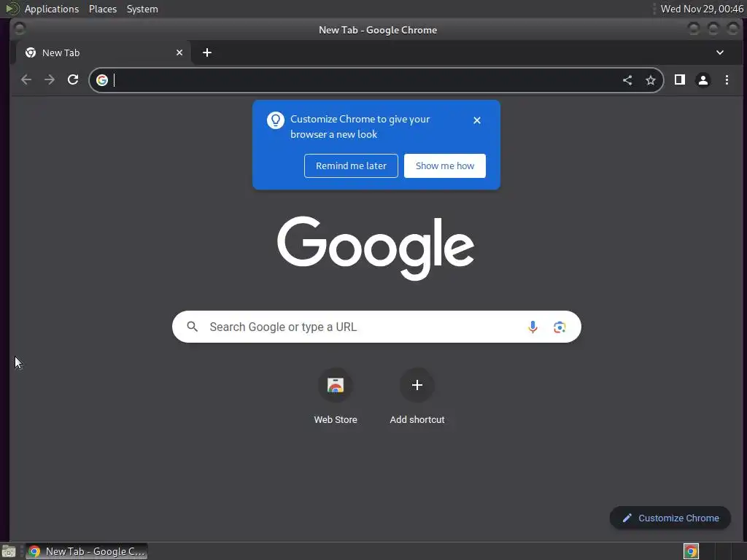747x560 pixels.
Task: Click the Add shortcut label text
Action: pos(417,419)
